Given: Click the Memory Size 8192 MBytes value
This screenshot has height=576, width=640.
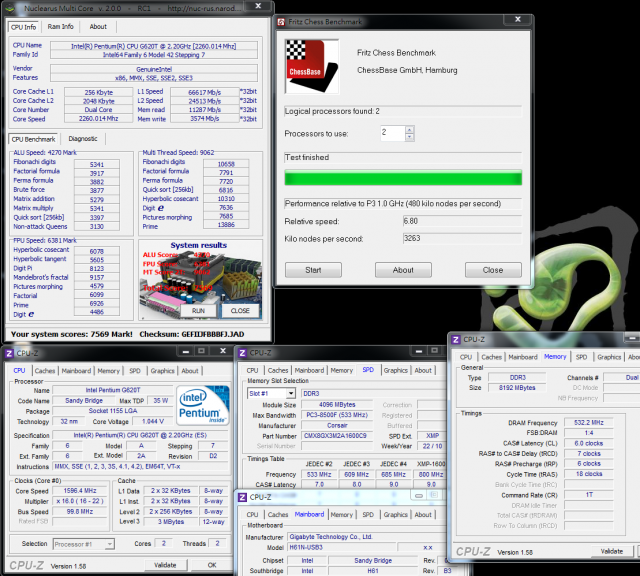Looking at the screenshot, I should pyautogui.click(x=517, y=387).
